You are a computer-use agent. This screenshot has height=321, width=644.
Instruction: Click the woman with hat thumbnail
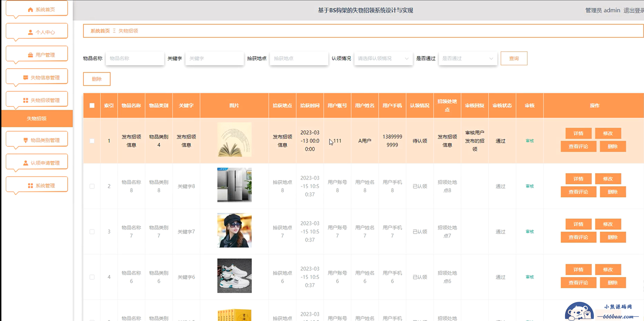234,230
